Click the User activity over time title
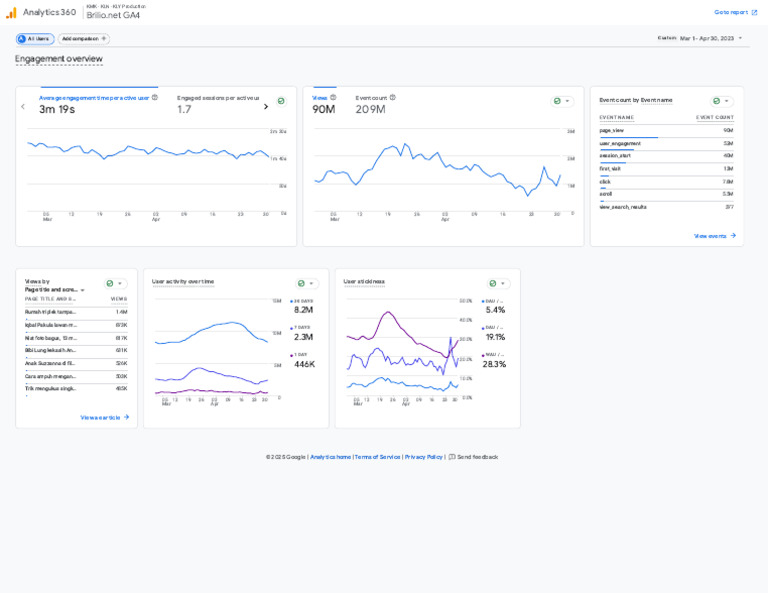This screenshot has width=768, height=593. (x=183, y=282)
